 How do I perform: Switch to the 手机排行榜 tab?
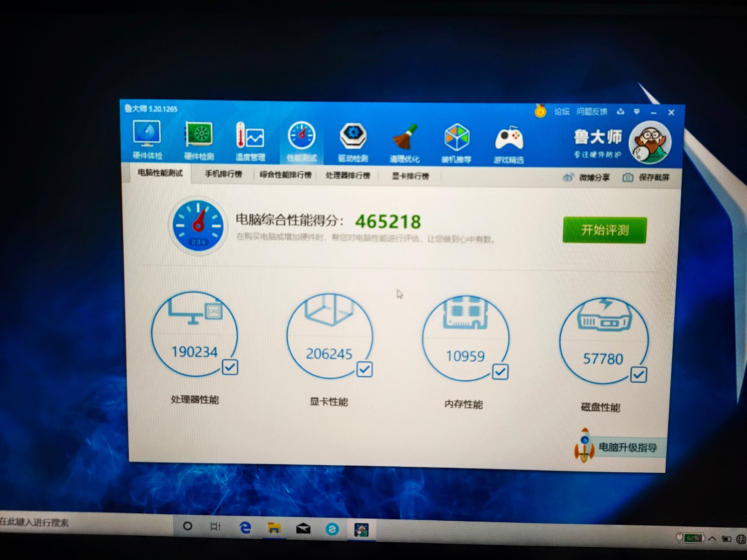tap(224, 174)
